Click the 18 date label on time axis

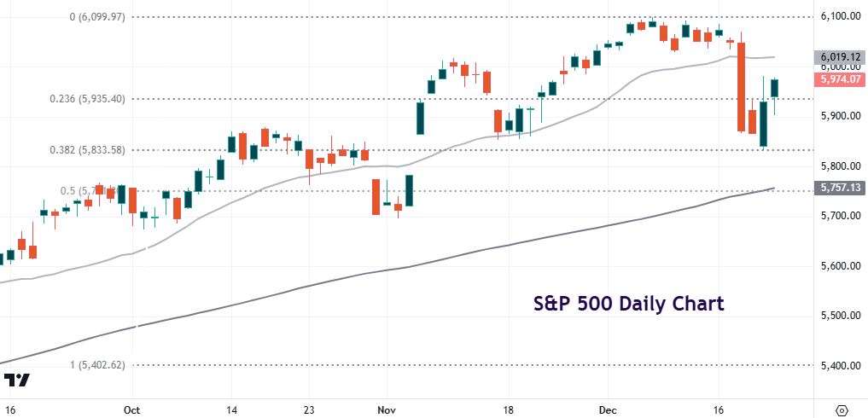[508, 409]
